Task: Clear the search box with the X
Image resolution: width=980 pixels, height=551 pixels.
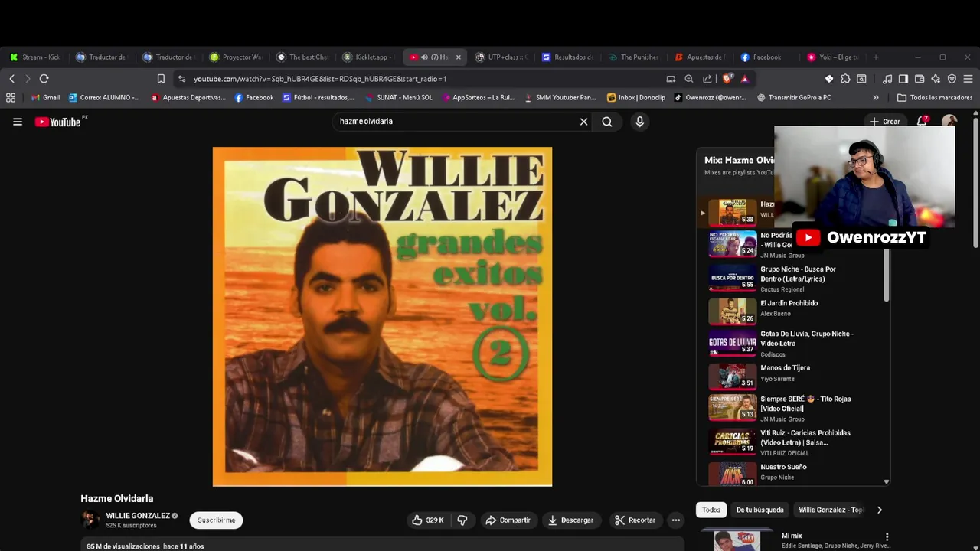Action: 583,122
